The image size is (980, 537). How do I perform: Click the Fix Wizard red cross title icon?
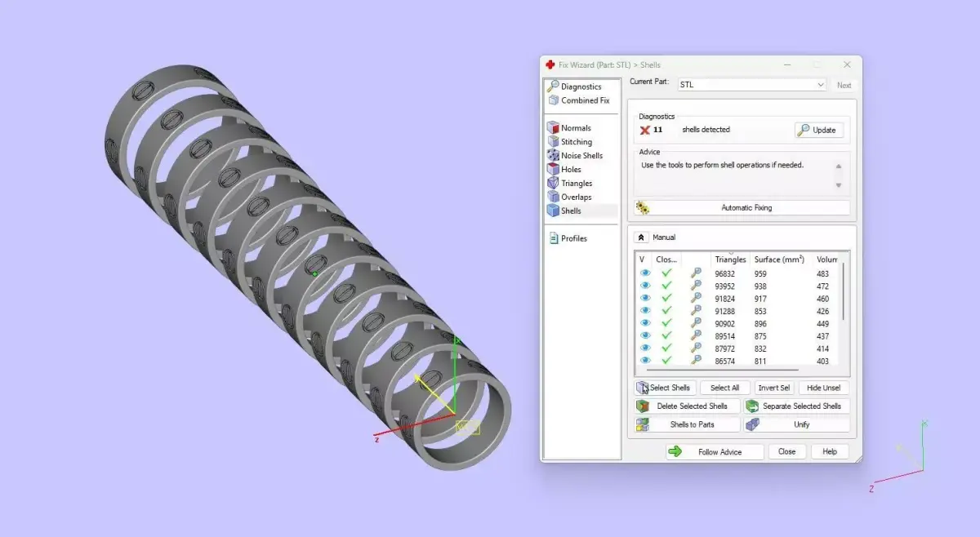(550, 64)
